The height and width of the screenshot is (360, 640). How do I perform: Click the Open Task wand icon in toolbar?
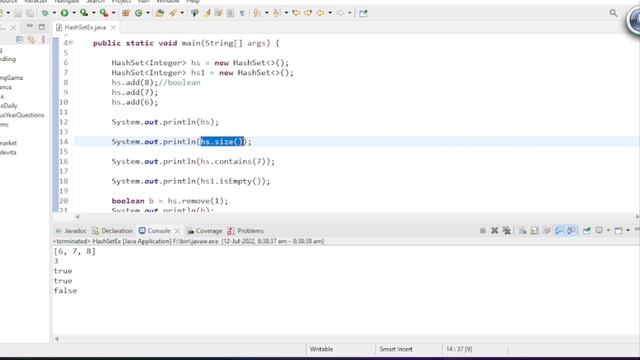tap(173, 13)
